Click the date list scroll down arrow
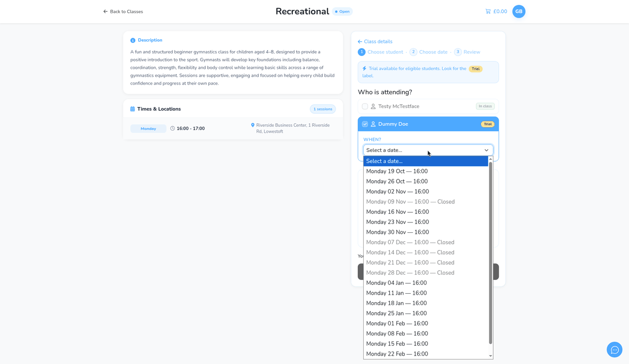Viewport: 629px width, 364px height. 490,356
